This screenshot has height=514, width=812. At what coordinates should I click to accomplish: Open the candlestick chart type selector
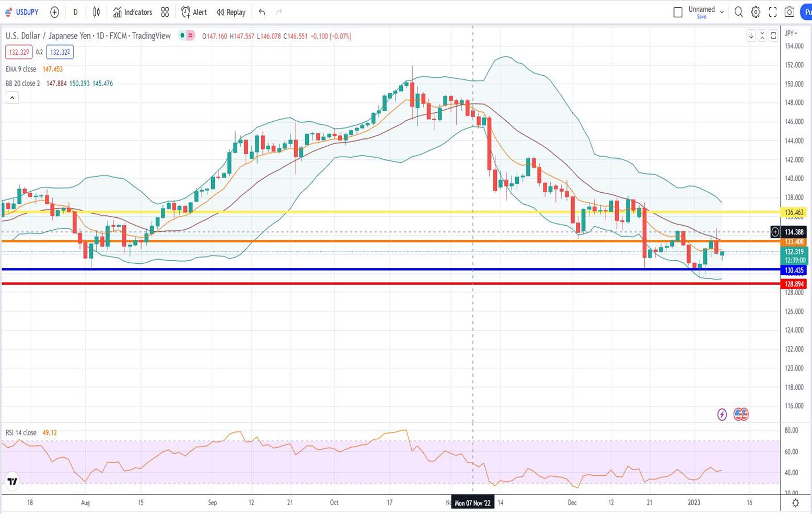97,12
